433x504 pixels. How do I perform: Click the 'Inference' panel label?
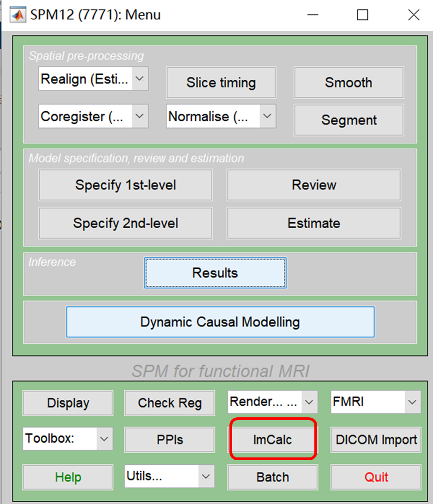(52, 262)
